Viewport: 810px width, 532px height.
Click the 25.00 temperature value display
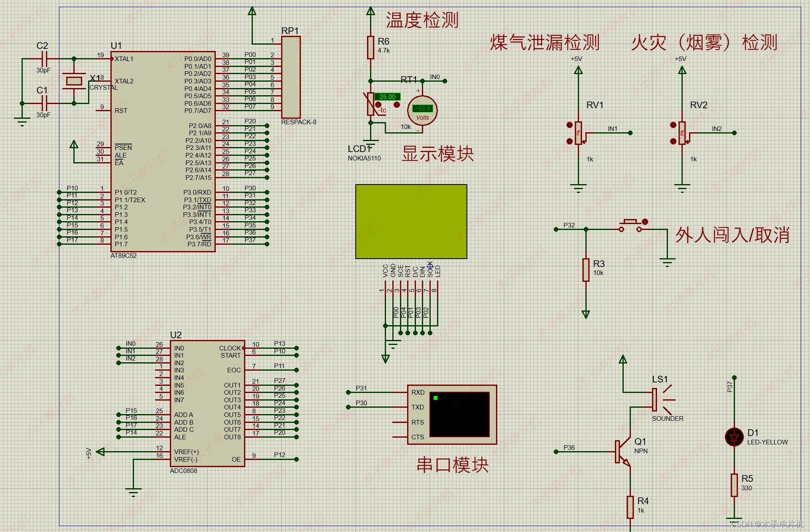coord(387,96)
